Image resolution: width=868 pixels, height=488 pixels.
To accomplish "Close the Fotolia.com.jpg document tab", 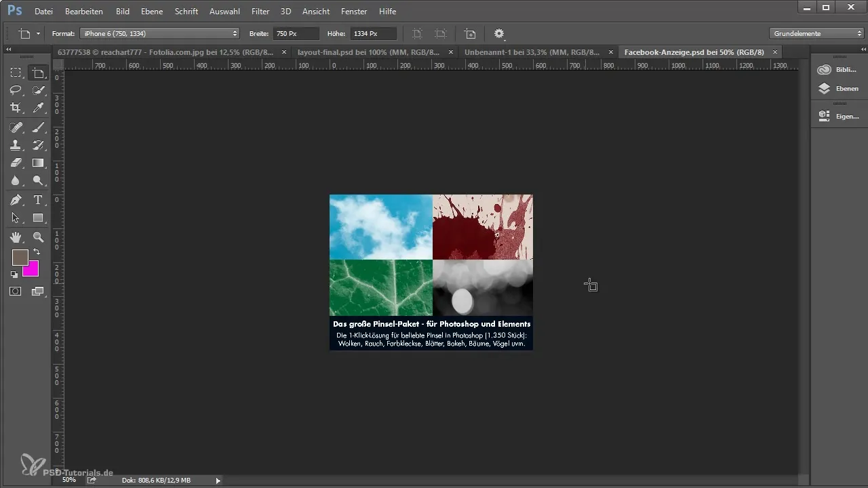I will coord(284,52).
